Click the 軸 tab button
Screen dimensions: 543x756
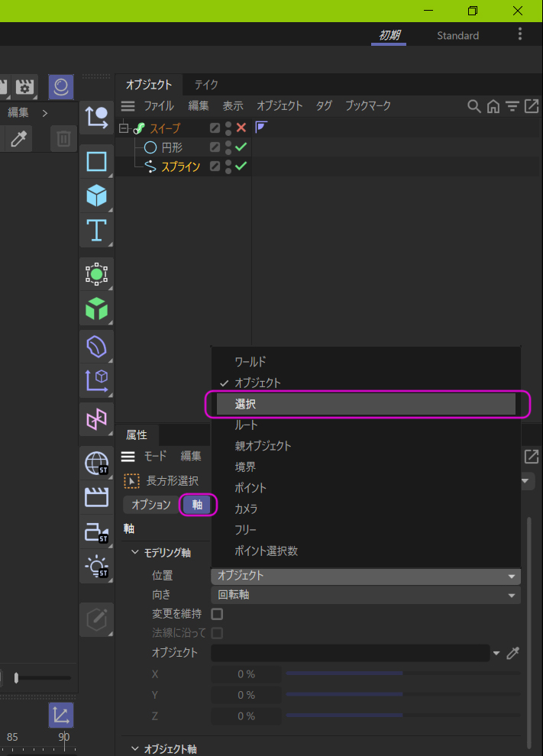(198, 505)
